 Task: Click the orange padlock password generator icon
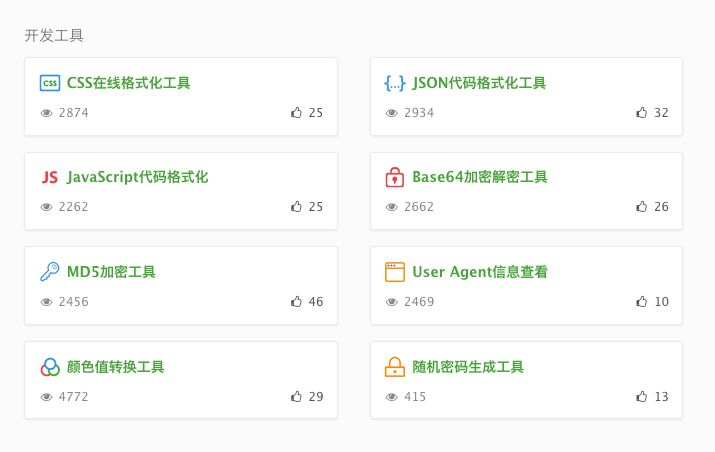tap(395, 367)
